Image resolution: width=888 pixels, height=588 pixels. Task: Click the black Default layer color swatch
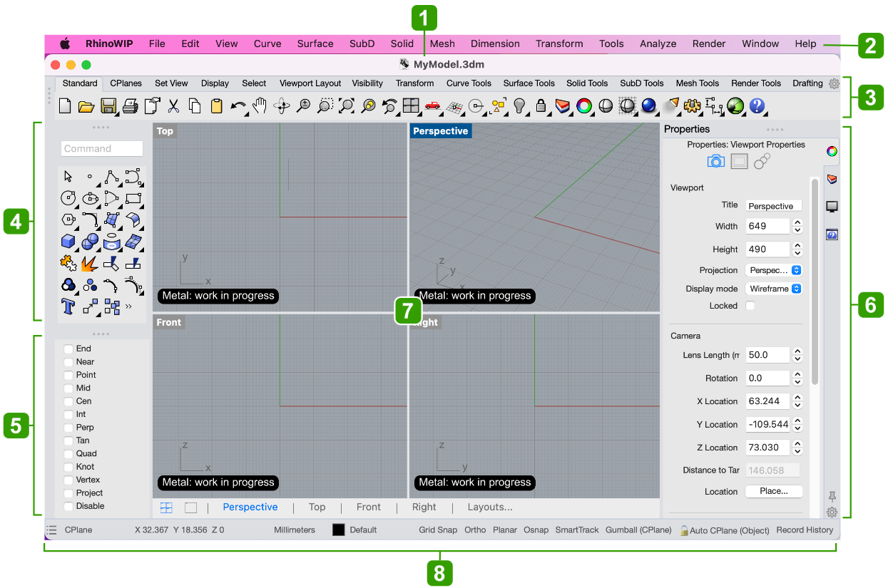point(338,530)
